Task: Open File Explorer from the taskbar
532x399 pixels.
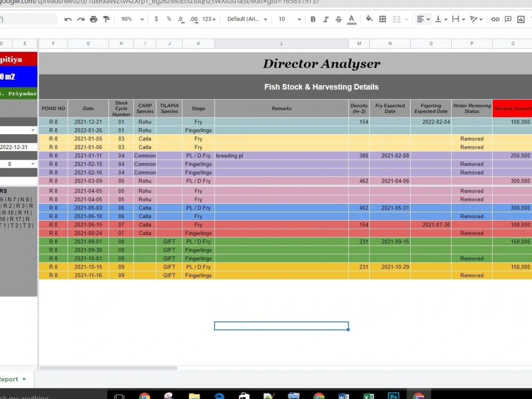Action: click(x=194, y=396)
